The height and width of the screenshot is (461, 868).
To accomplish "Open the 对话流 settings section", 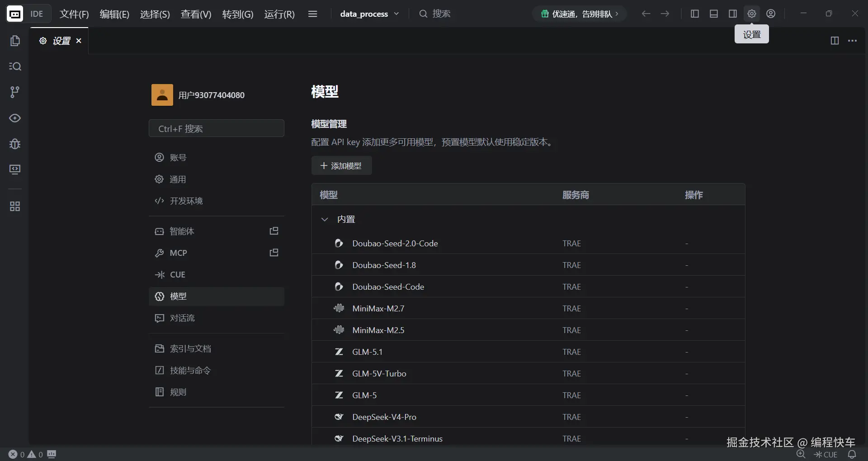I will [217, 318].
